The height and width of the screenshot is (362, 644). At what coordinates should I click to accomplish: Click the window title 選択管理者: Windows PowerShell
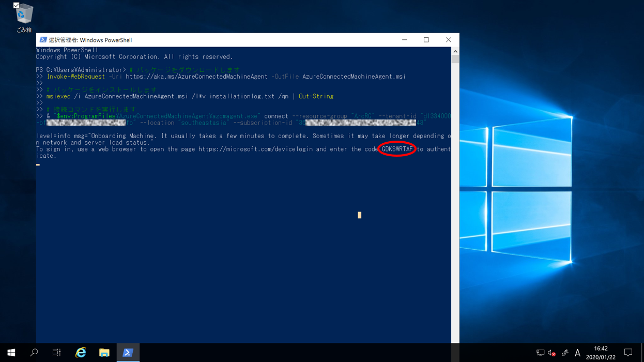(x=90, y=40)
